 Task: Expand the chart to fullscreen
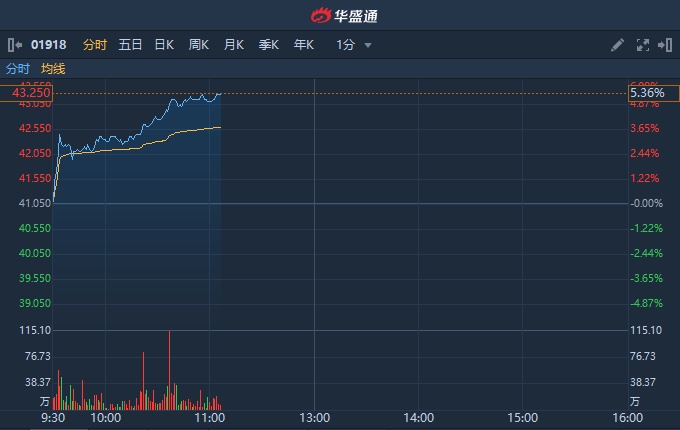point(642,45)
